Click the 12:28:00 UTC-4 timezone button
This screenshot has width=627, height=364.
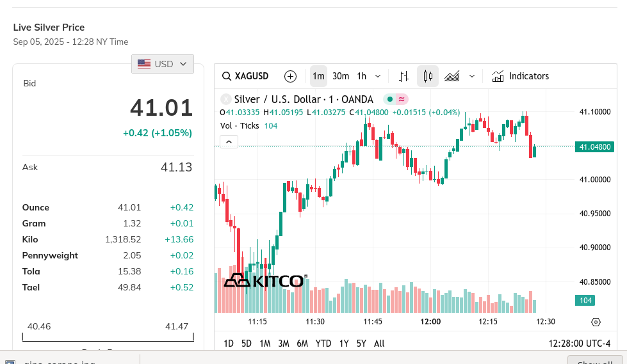(x=580, y=344)
